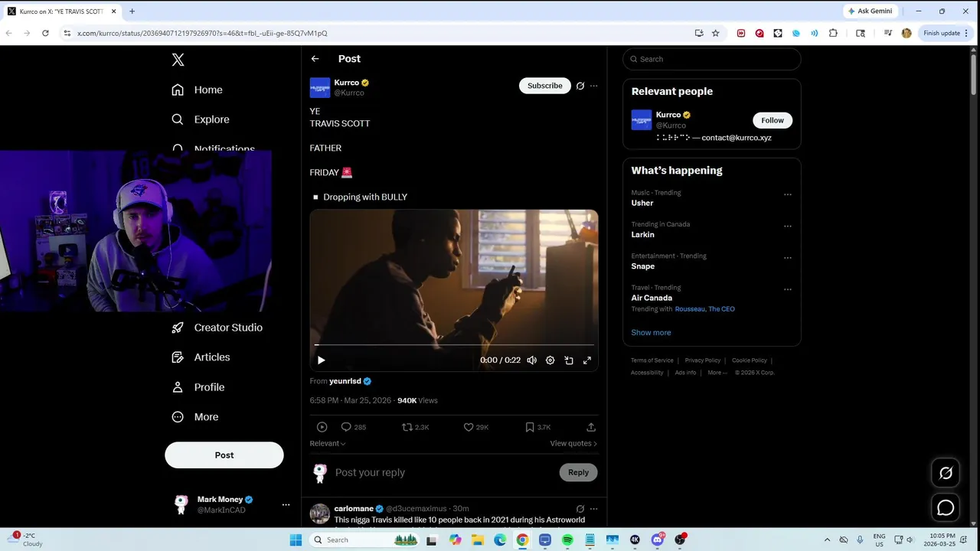The image size is (980, 551).
Task: Open the Air Canada trending topic
Action: click(652, 298)
